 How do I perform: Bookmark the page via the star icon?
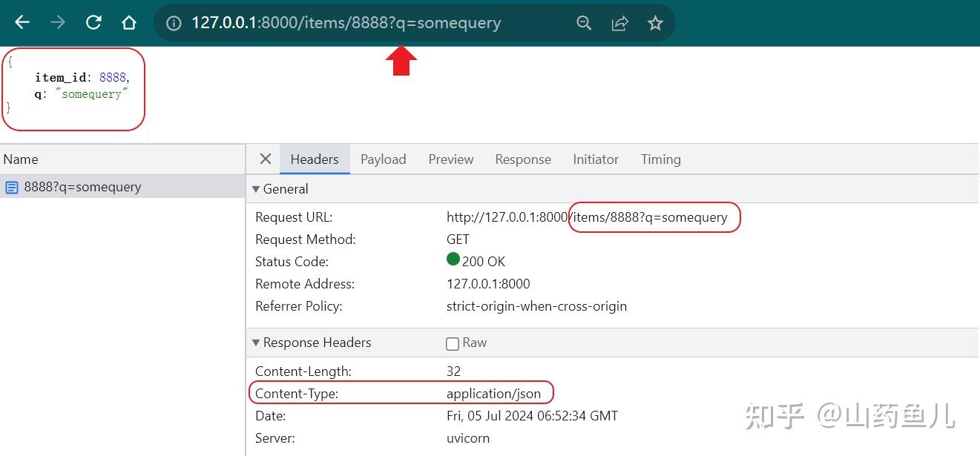tap(655, 23)
